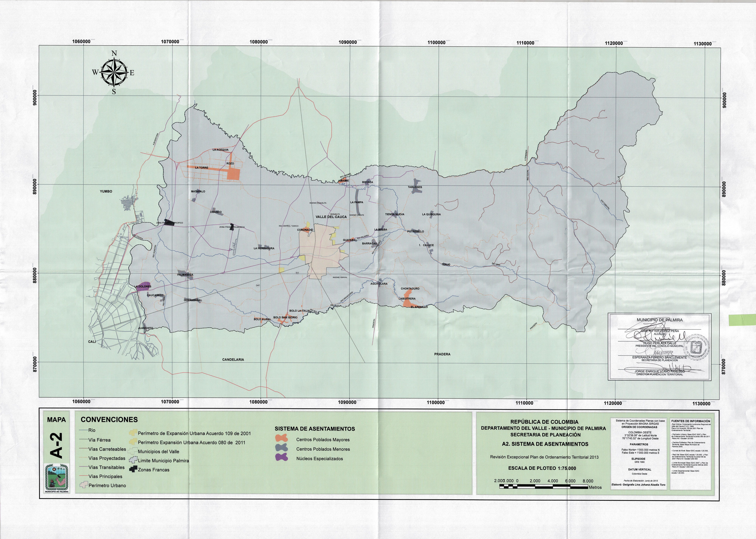Click the LA QUISQUINA label

coord(432,214)
